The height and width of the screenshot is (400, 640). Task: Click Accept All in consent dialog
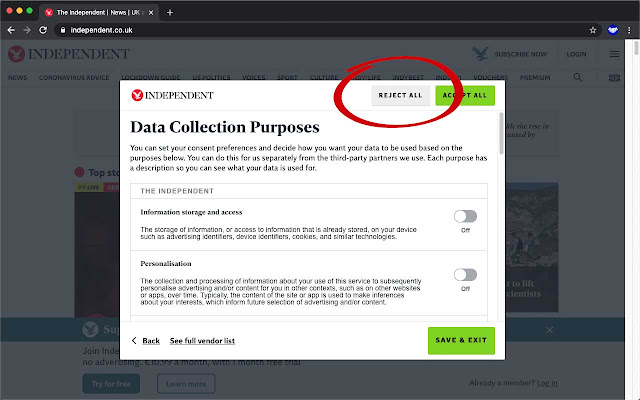(465, 96)
